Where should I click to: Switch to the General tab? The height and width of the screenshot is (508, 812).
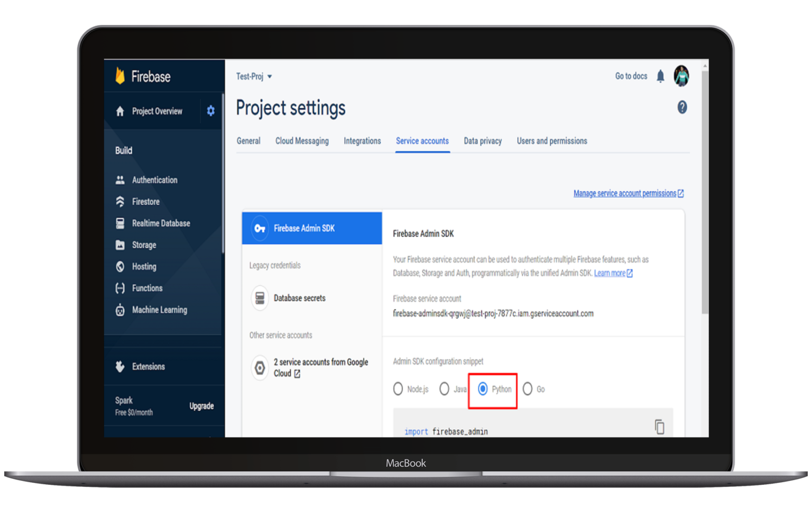[x=248, y=141]
